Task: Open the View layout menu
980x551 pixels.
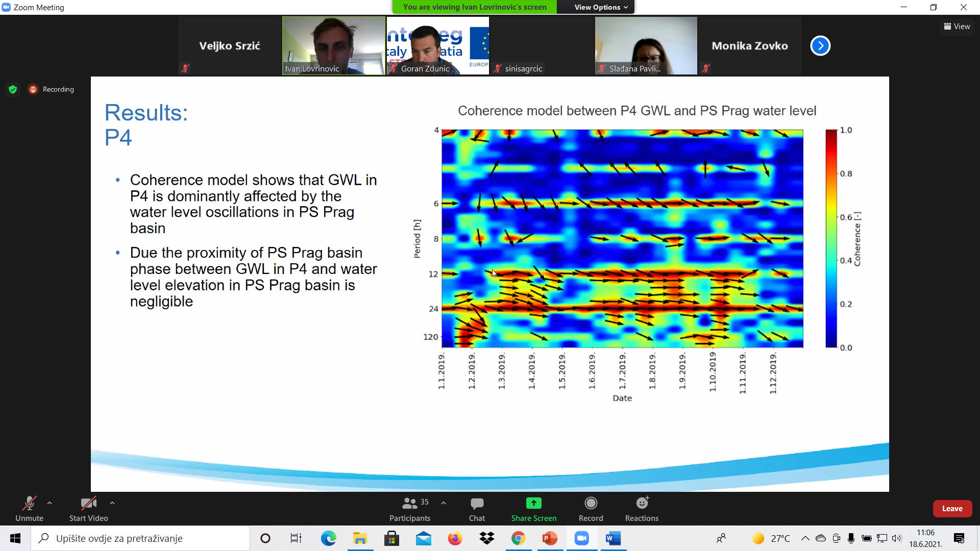Action: pyautogui.click(x=957, y=27)
